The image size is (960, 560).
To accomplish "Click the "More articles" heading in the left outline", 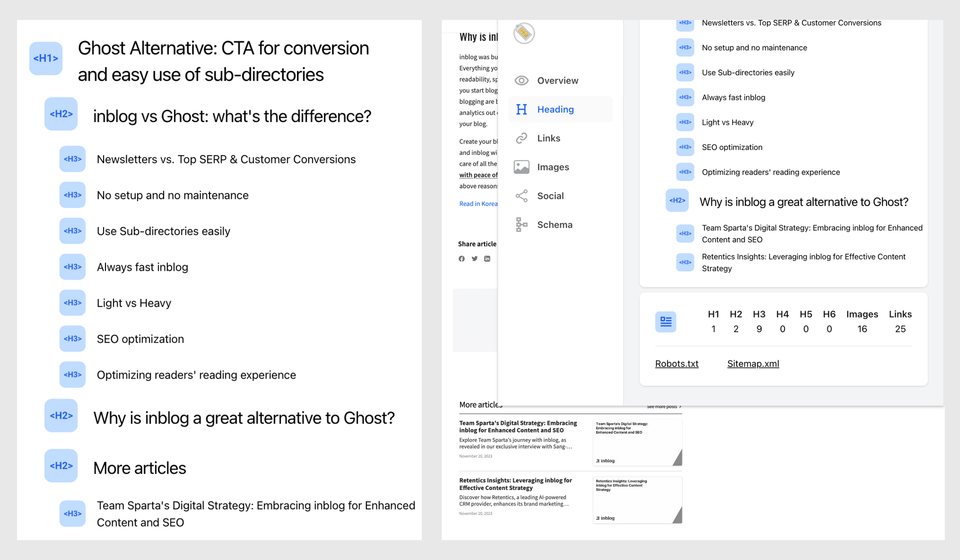I will coord(139,468).
